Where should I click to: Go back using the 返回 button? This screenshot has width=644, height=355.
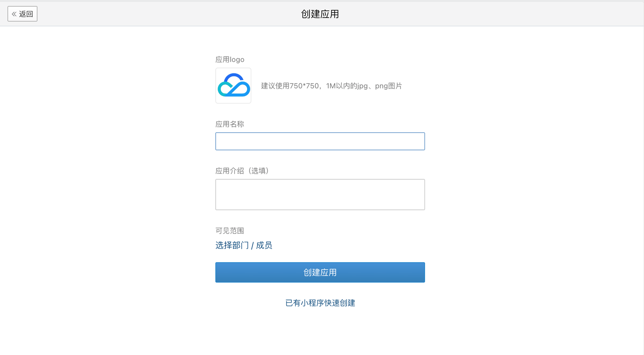pyautogui.click(x=23, y=14)
